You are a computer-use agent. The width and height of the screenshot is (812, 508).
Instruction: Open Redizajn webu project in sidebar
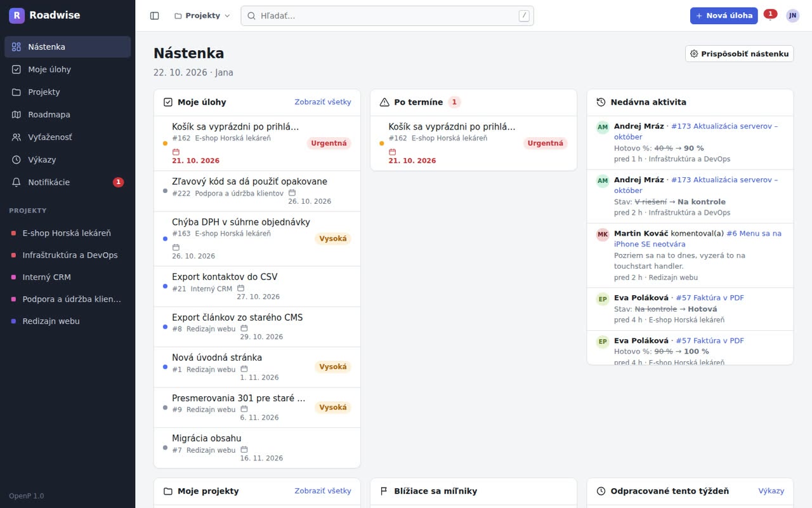pos(68,321)
